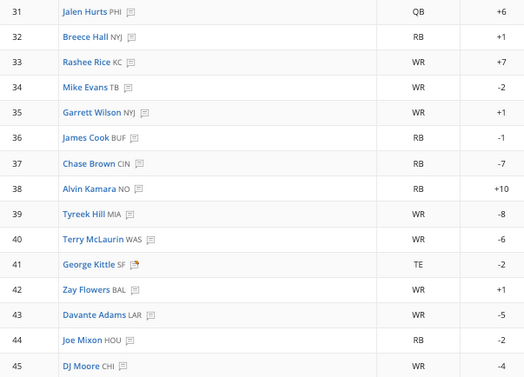Click the Zay Flowers name link
524x377 pixels.
(86, 290)
